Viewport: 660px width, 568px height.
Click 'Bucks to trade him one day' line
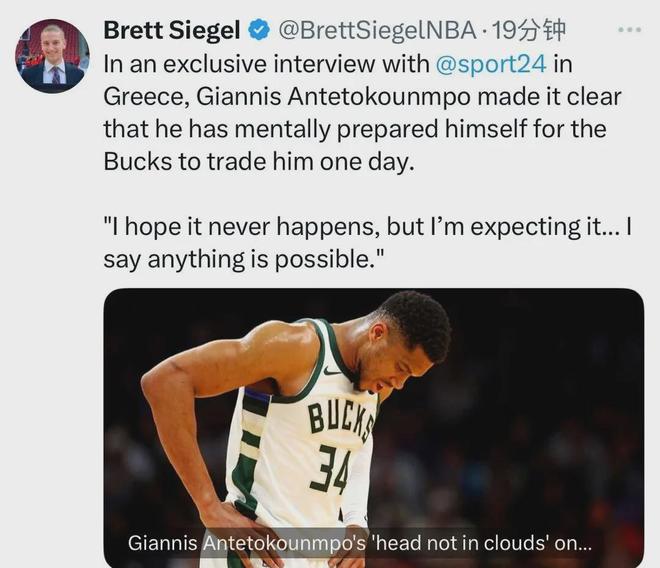(x=258, y=162)
